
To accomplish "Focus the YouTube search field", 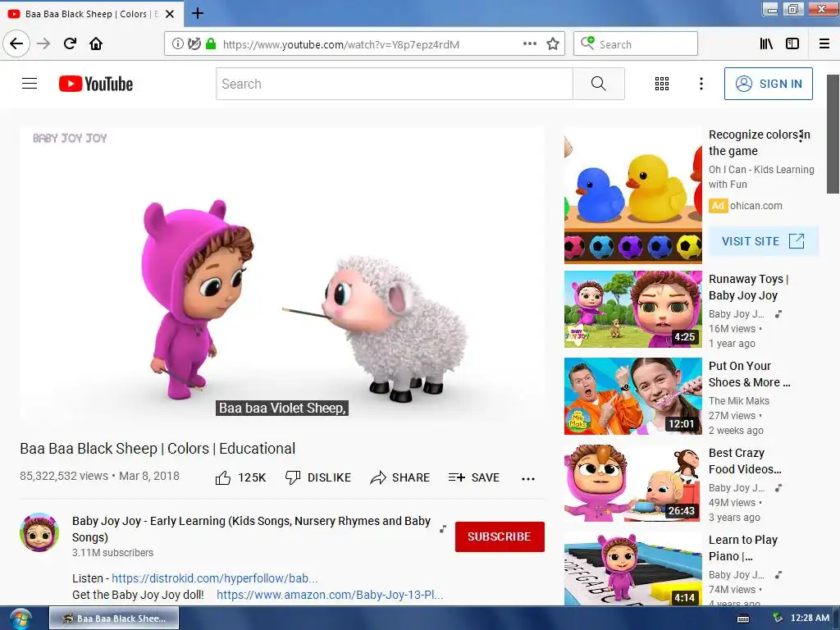I will point(395,84).
